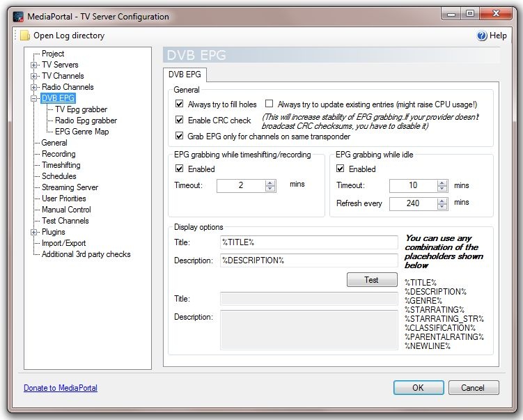Expand the Radio Channels tree node
This screenshot has height=420, width=523.
33,87
